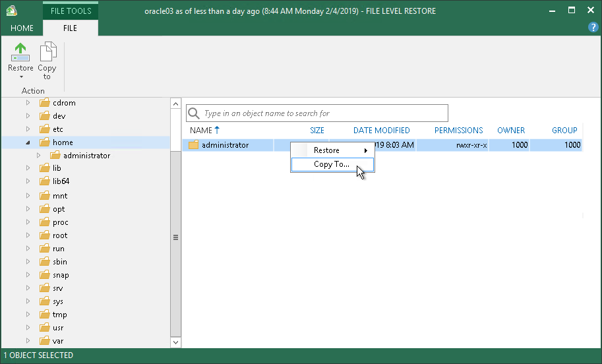Collapse the home folder node

click(x=28, y=142)
